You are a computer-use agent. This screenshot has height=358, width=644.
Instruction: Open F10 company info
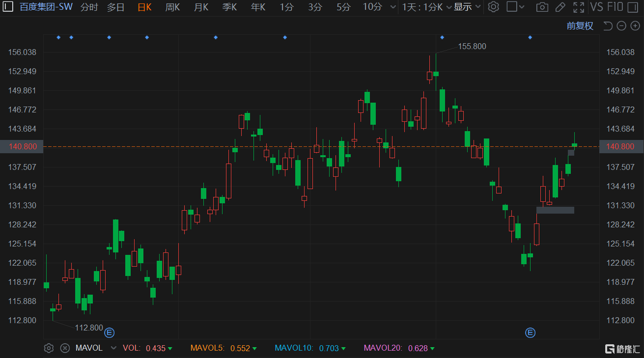pos(615,7)
